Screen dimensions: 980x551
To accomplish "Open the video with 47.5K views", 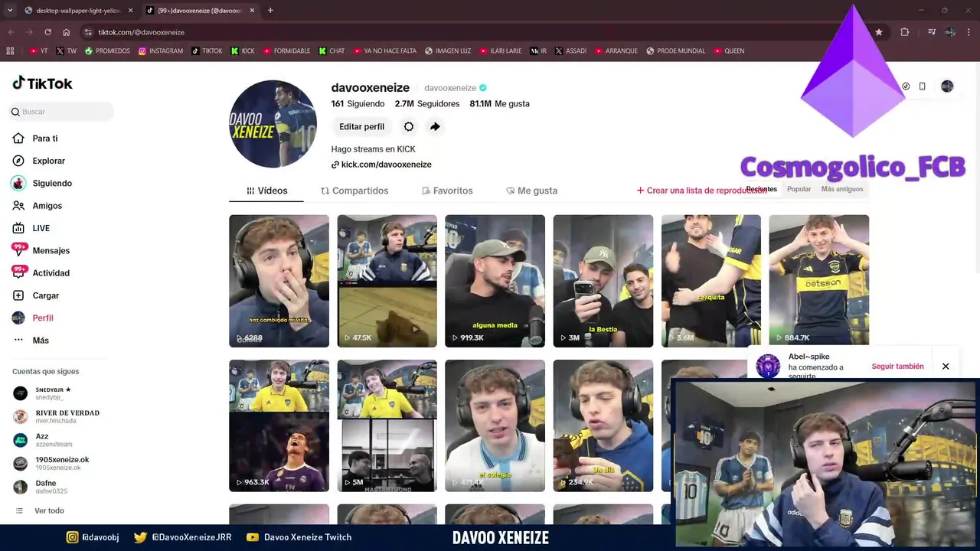I will coord(387,281).
